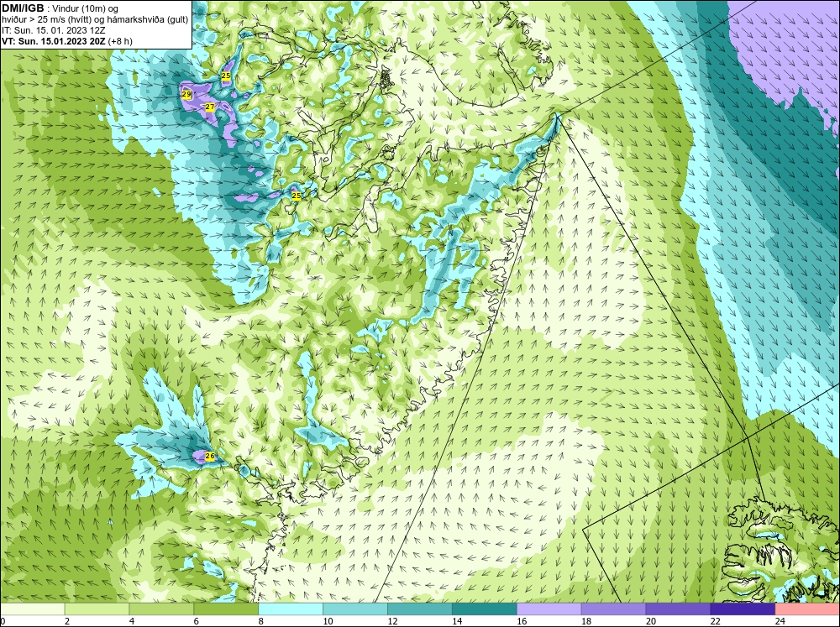Image resolution: width=840 pixels, height=627 pixels.
Task: Click the 10–12 m/s teal legend swatch
Action: point(355,609)
